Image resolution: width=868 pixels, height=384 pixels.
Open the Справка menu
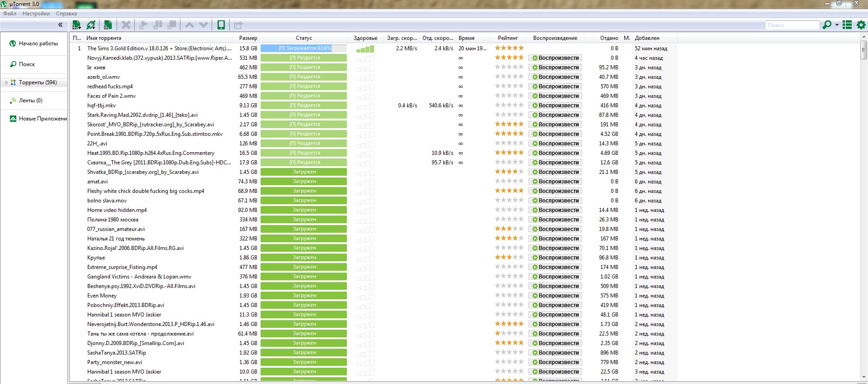[x=66, y=14]
